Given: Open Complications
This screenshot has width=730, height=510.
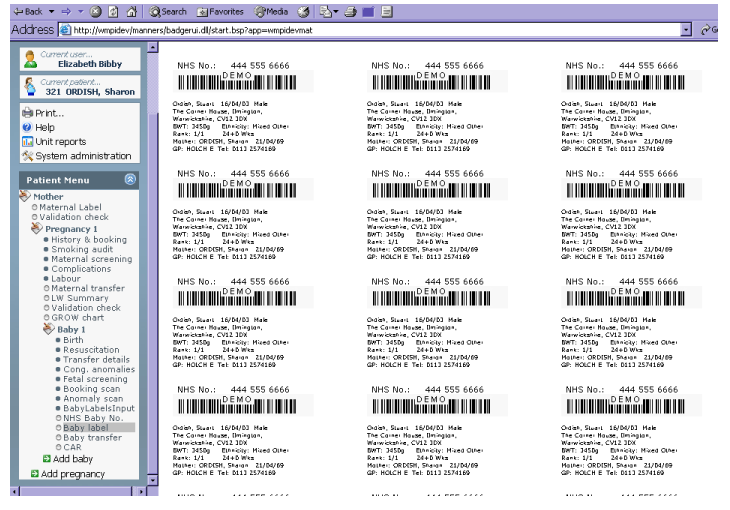Looking at the screenshot, I should point(81,269).
